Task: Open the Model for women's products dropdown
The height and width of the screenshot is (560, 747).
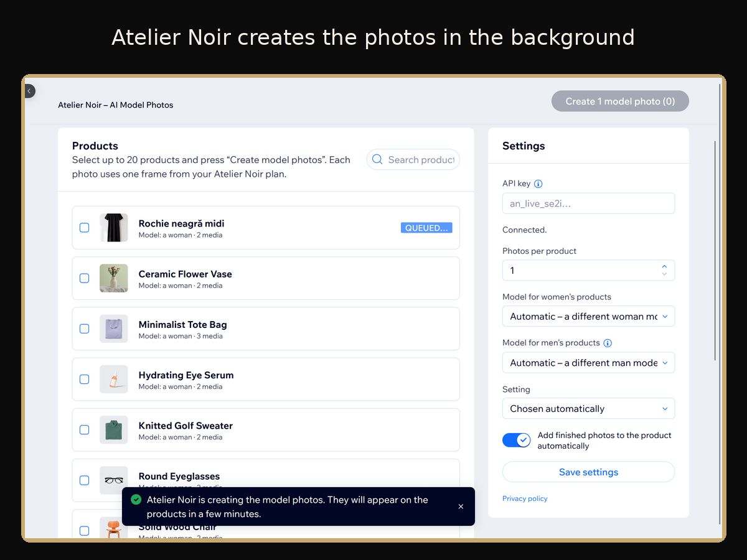Action: (588, 316)
